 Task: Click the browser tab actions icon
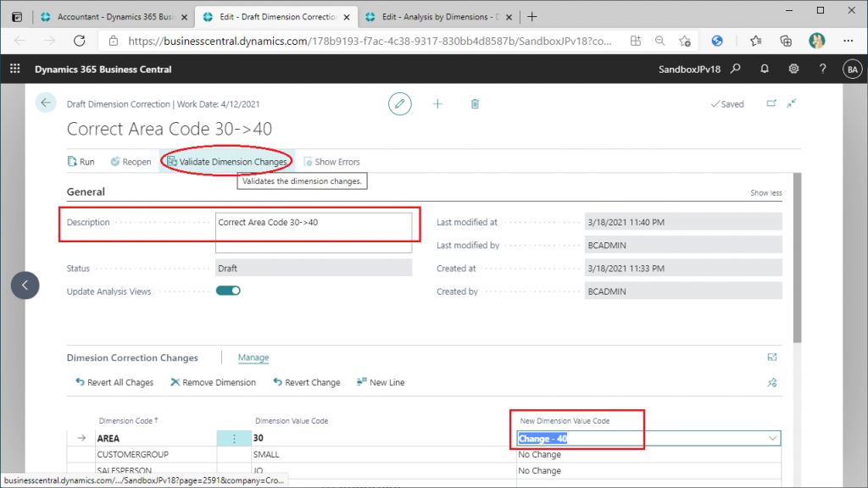[x=17, y=17]
